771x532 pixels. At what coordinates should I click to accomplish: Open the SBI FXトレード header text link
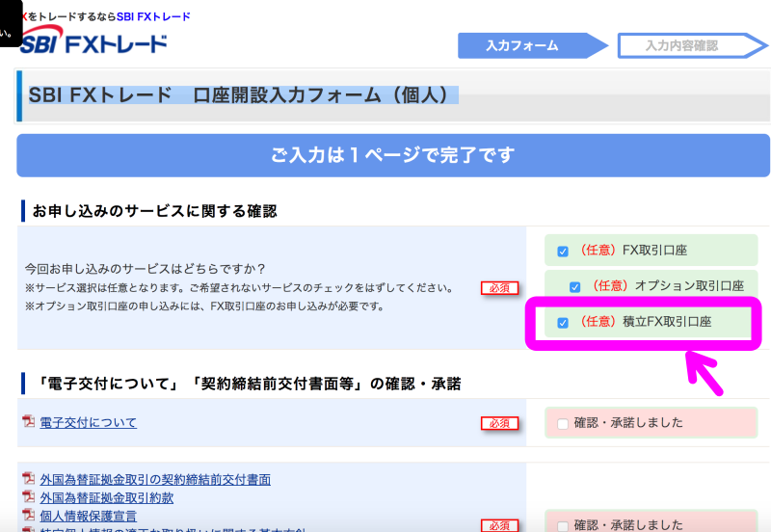(x=153, y=16)
